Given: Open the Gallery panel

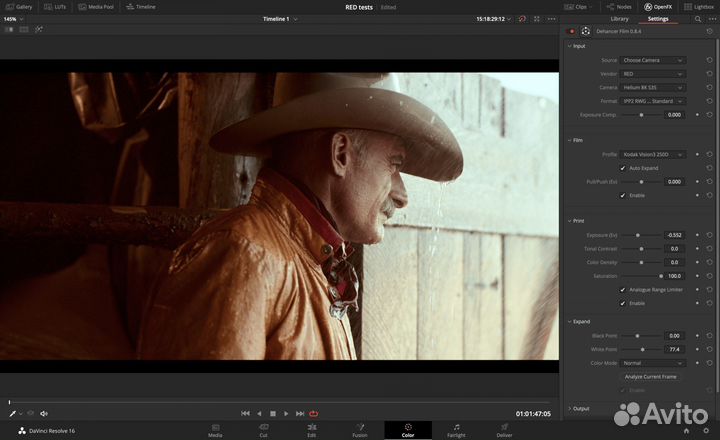Looking at the screenshot, I should click(19, 7).
